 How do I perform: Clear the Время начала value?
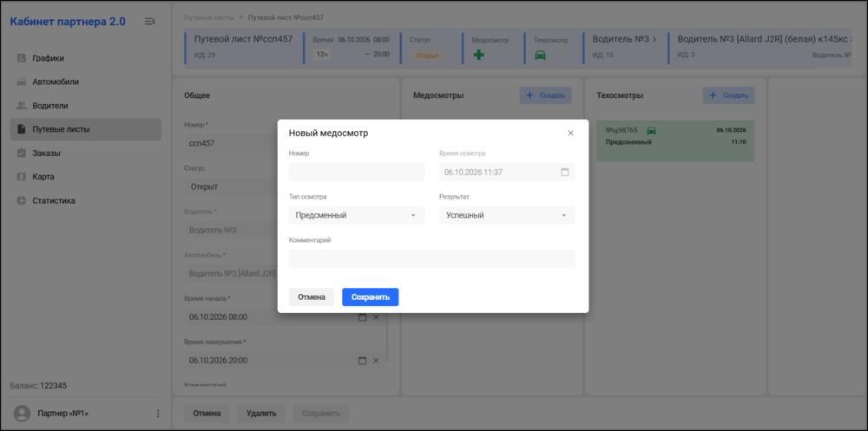376,317
